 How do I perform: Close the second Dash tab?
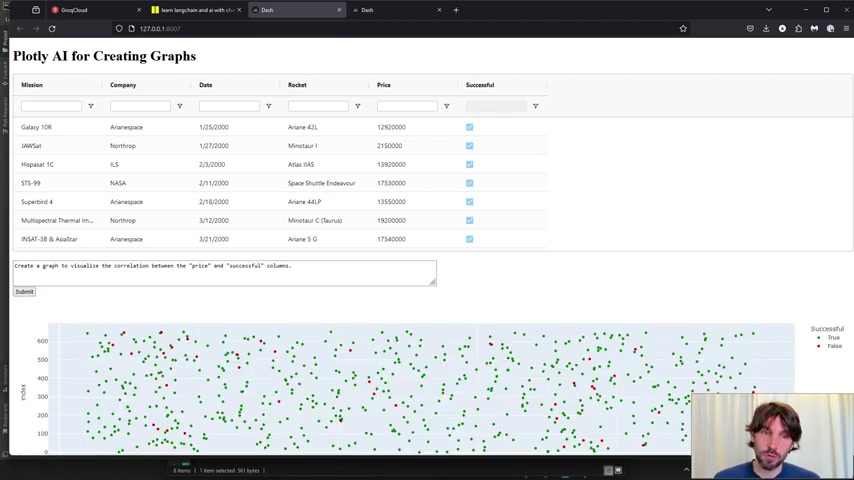pos(439,10)
